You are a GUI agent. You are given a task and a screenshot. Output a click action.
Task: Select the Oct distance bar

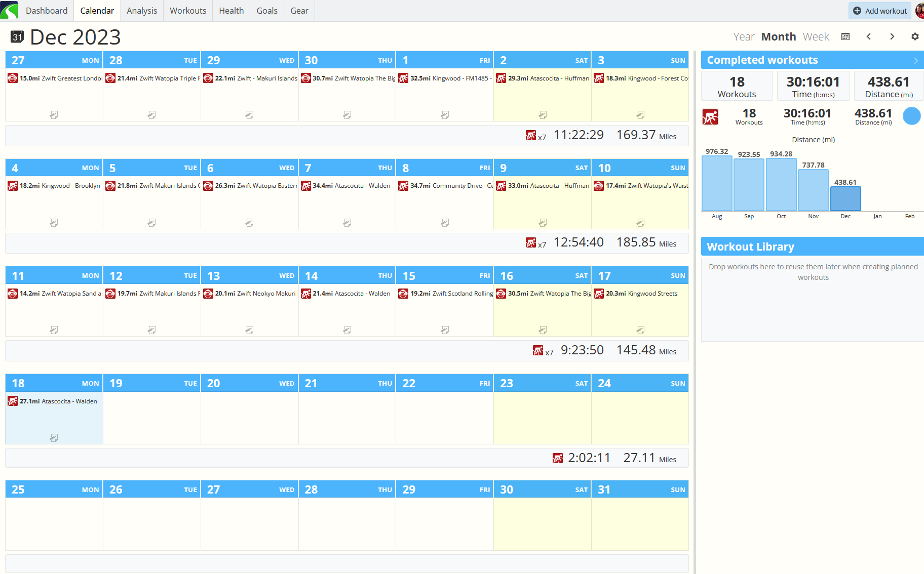click(781, 185)
